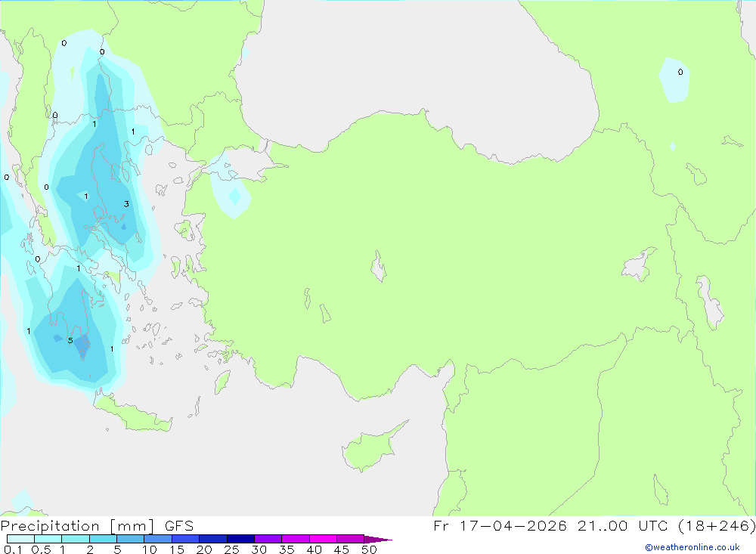The width and height of the screenshot is (756, 554).
Task: Click the 45–50 mm legend swatch
Action: [351, 539]
